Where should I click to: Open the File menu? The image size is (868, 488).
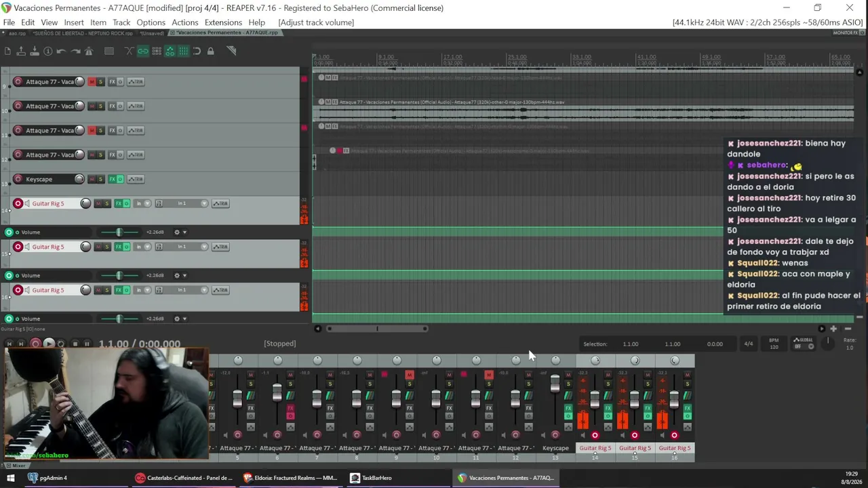tap(9, 22)
